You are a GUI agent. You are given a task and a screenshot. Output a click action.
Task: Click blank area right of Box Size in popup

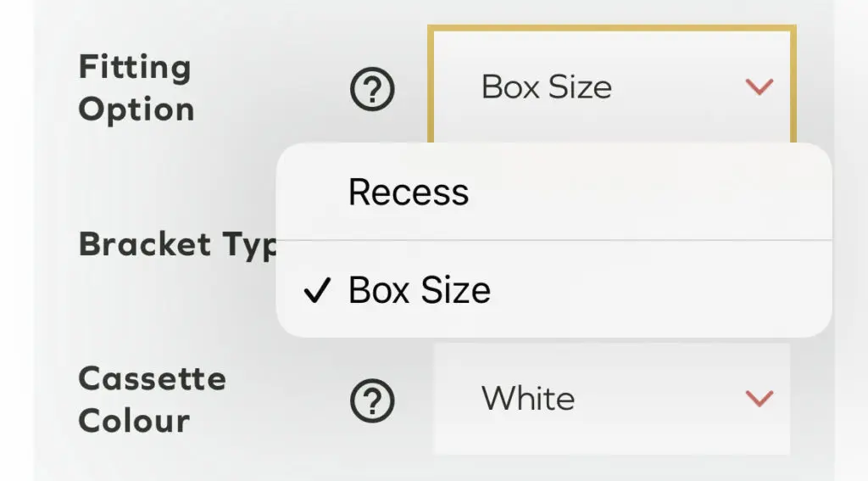pyautogui.click(x=661, y=290)
